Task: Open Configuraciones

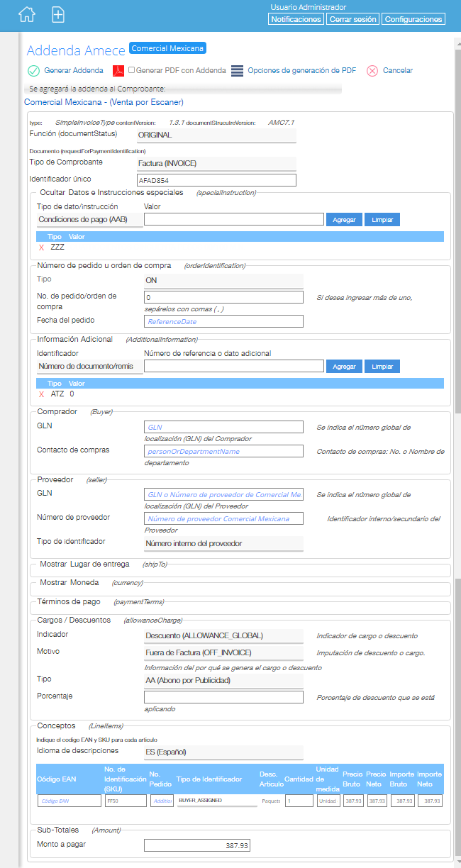Action: click(x=413, y=19)
